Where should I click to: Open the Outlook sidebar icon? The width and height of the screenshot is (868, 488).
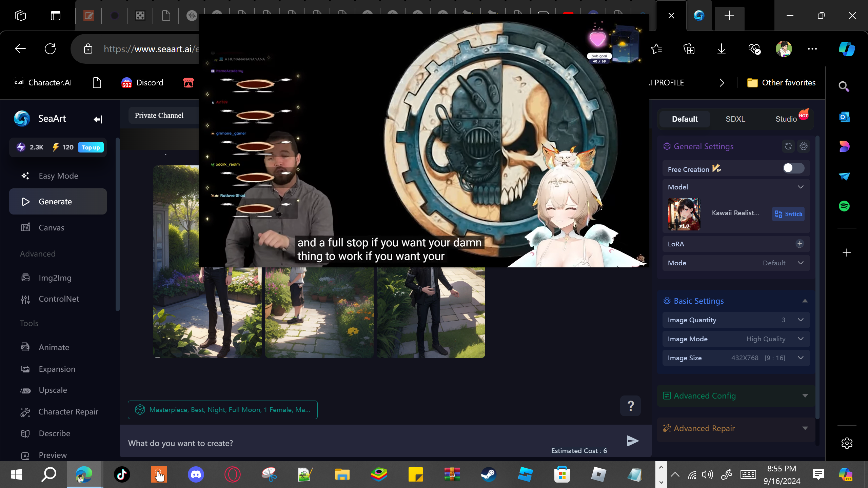[x=844, y=117]
